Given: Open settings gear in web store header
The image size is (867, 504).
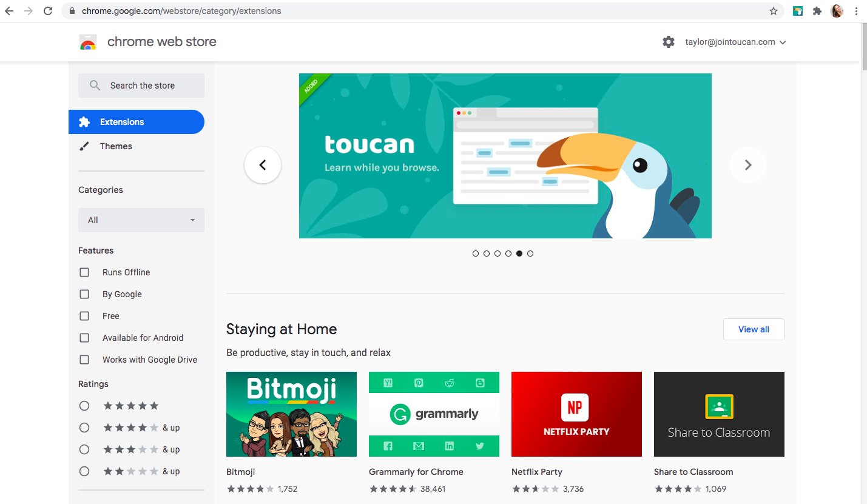Looking at the screenshot, I should coord(669,42).
